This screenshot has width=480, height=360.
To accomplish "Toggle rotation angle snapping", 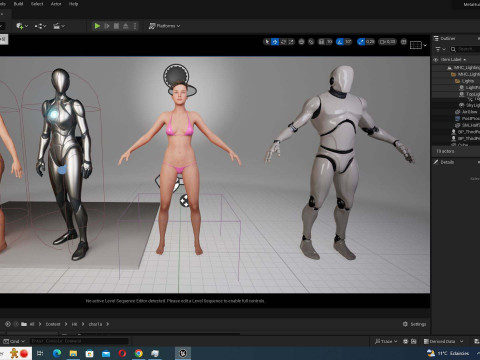I will coord(340,42).
